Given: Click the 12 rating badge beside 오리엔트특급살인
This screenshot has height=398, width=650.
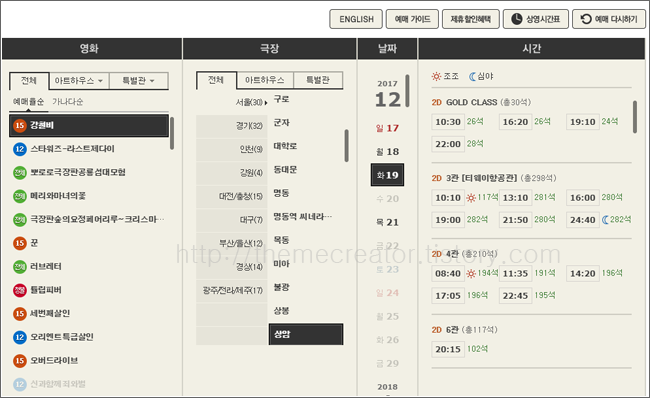Looking at the screenshot, I should coord(19,337).
